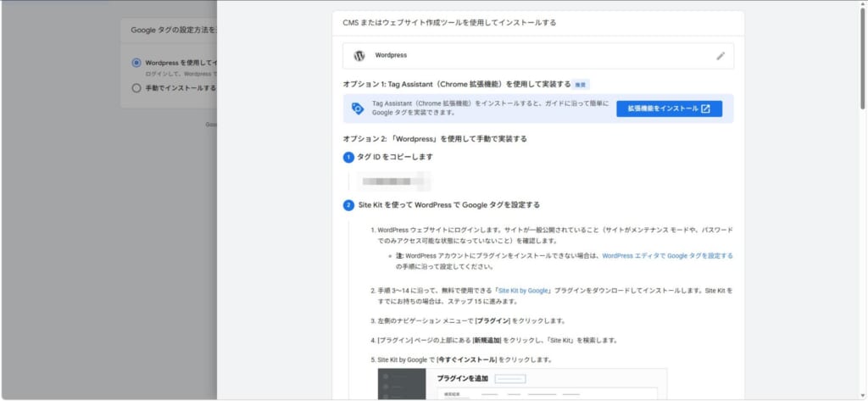Click step heading Site Kit を使って WordPress で Google タグを設定する
Screen dimensions: 868x401
point(449,204)
